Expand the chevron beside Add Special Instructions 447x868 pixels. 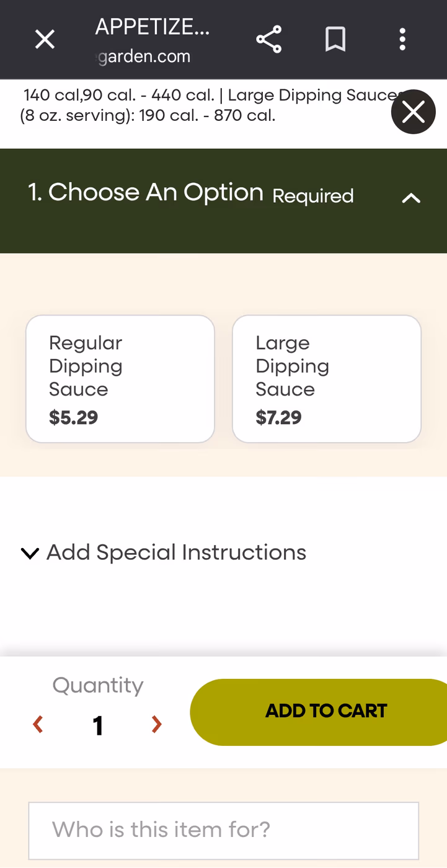[30, 553]
